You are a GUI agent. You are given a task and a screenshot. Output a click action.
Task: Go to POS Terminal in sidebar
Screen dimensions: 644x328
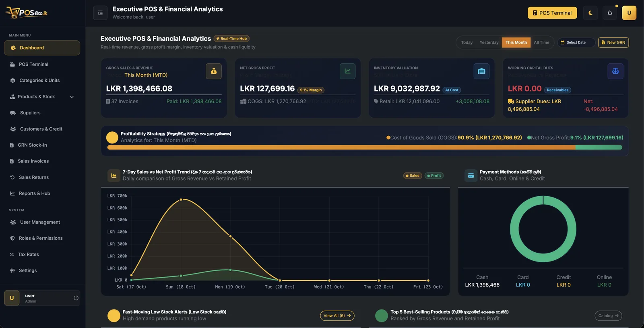(42, 64)
